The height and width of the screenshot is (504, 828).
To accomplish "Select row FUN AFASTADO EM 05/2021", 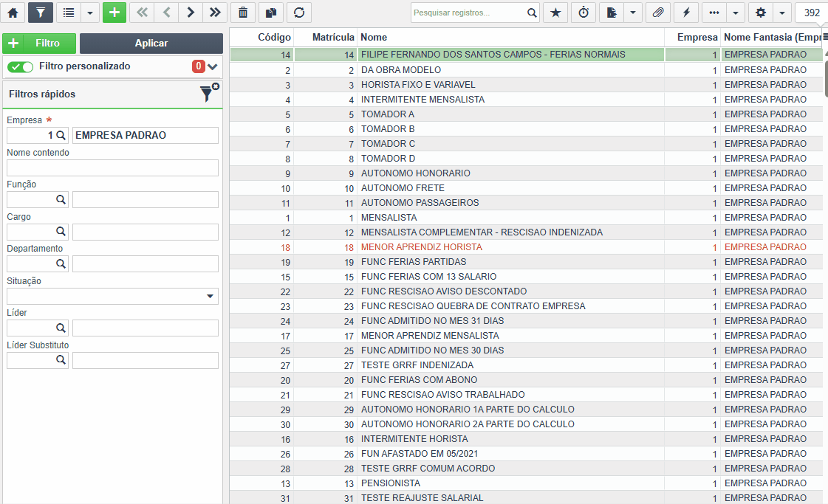I will 526,454.
